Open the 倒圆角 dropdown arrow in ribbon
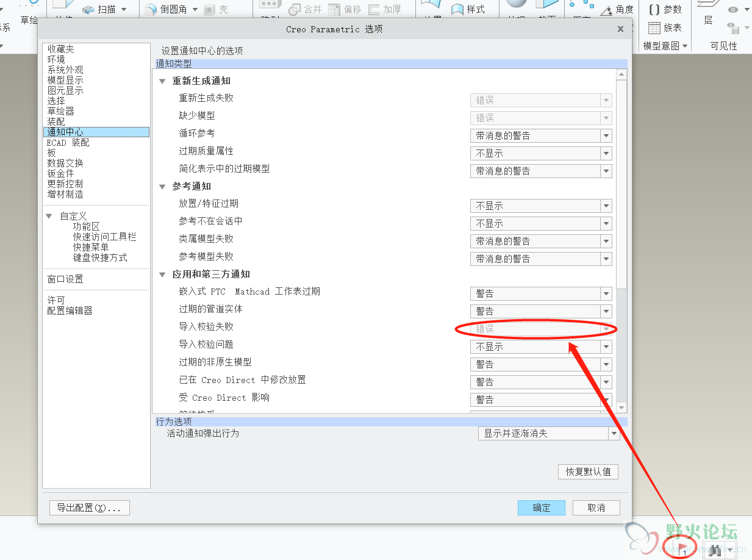This screenshot has height=560, width=752. (x=195, y=9)
